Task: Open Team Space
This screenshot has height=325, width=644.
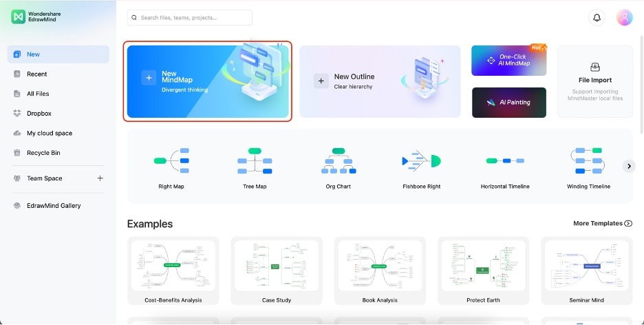Action: [x=44, y=178]
